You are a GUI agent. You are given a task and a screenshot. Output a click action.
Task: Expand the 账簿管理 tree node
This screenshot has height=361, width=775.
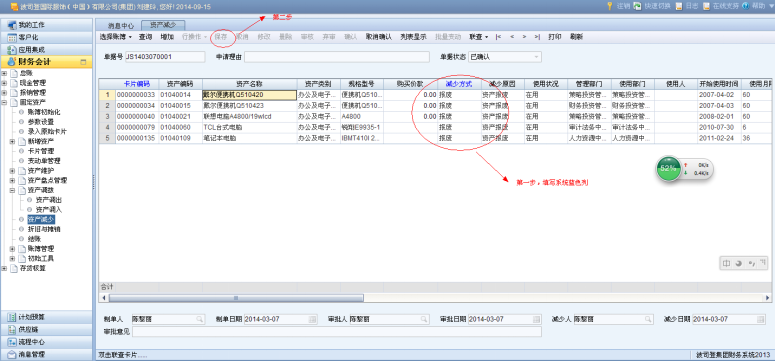[13, 249]
